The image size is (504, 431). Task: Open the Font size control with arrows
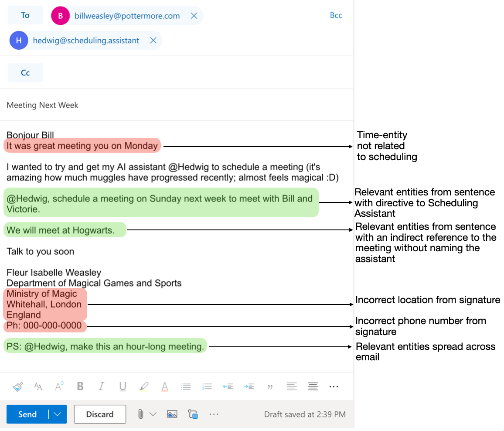pyautogui.click(x=59, y=386)
